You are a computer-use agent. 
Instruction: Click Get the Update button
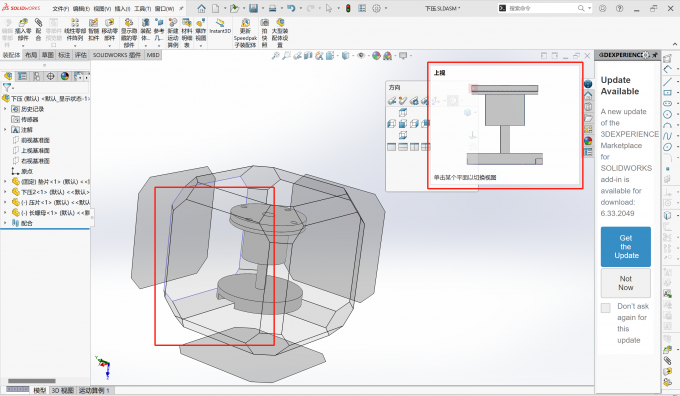pyautogui.click(x=625, y=246)
